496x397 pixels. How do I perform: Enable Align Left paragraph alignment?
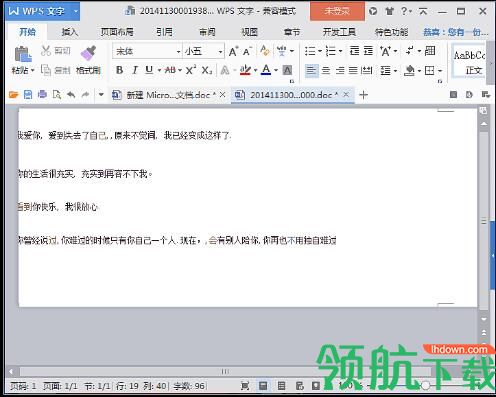tap(311, 70)
